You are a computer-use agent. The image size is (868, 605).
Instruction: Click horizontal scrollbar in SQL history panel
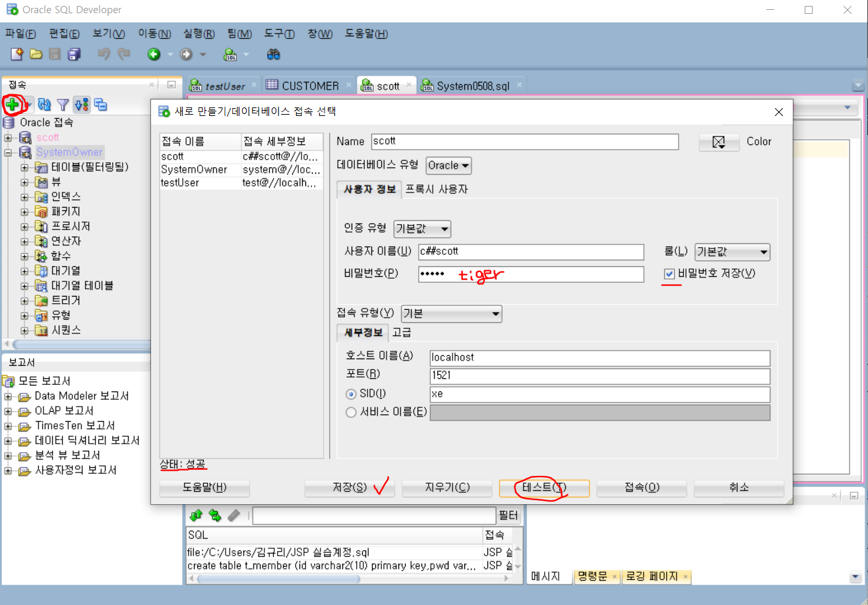click(278, 579)
